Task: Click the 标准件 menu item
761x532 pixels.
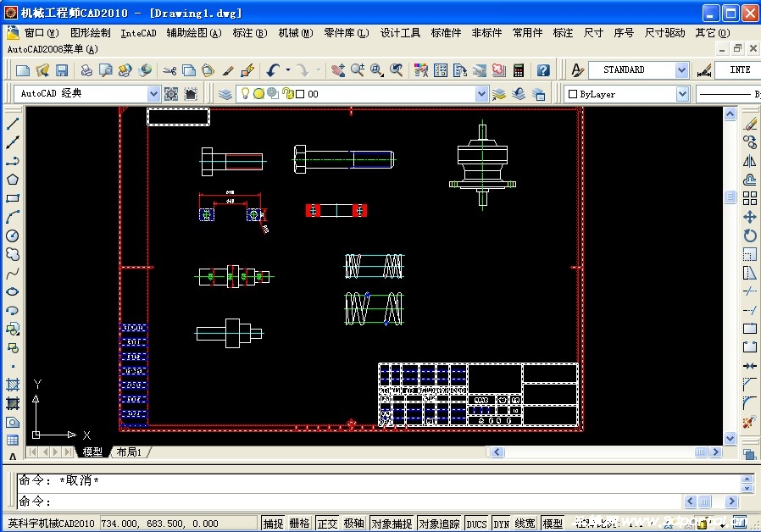Action: pos(446,33)
